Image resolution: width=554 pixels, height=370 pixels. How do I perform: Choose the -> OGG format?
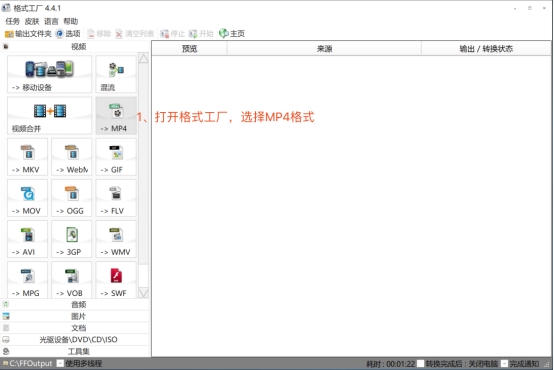click(72, 198)
